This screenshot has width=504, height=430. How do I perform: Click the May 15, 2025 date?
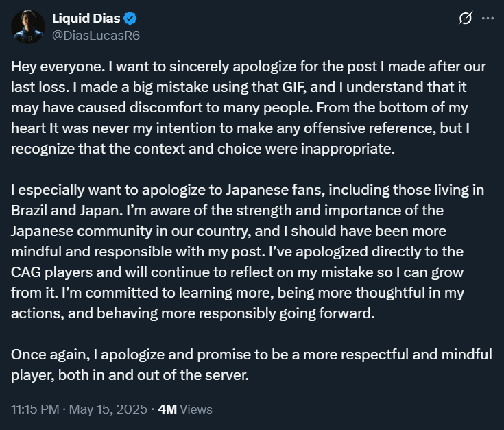108,409
